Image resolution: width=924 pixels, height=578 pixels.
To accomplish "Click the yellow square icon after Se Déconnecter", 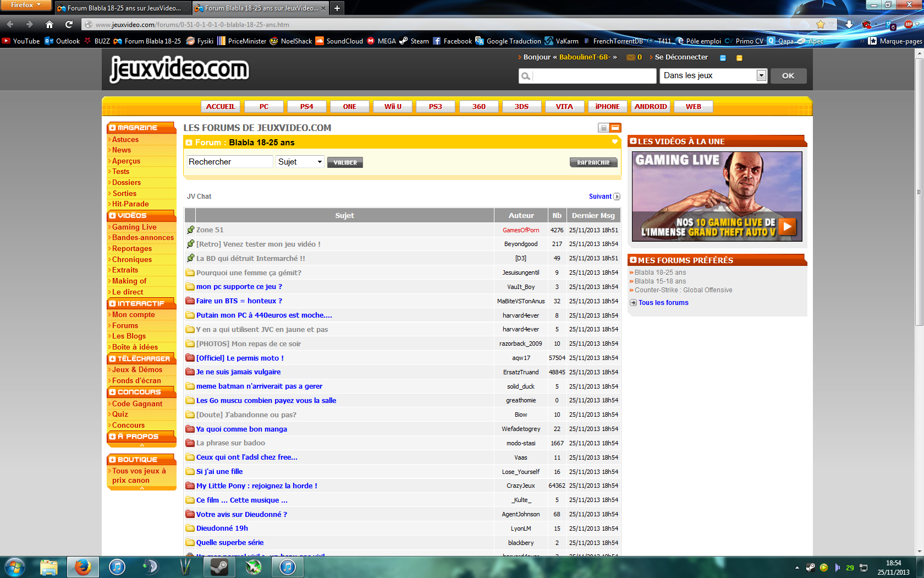I will (739, 58).
